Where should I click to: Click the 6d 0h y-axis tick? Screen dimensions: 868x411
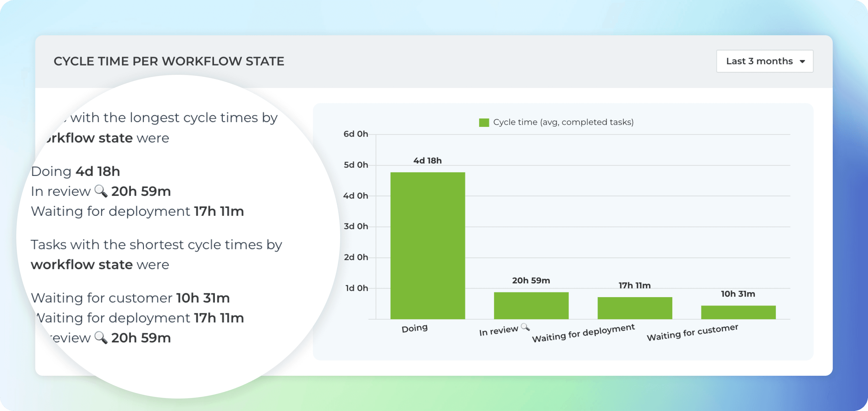point(356,134)
